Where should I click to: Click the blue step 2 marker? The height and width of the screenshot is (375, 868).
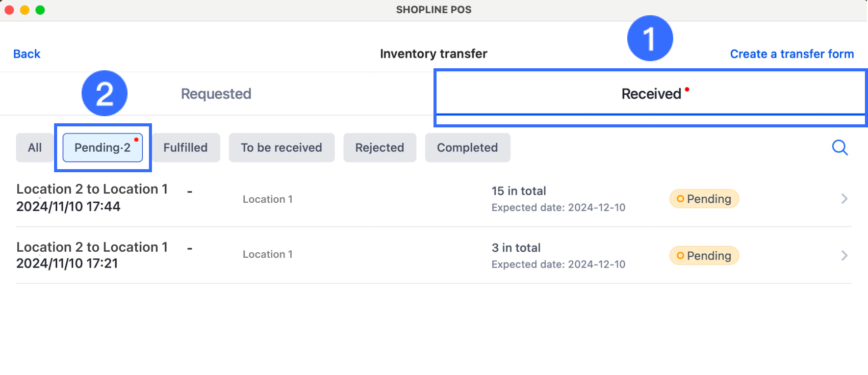click(105, 93)
